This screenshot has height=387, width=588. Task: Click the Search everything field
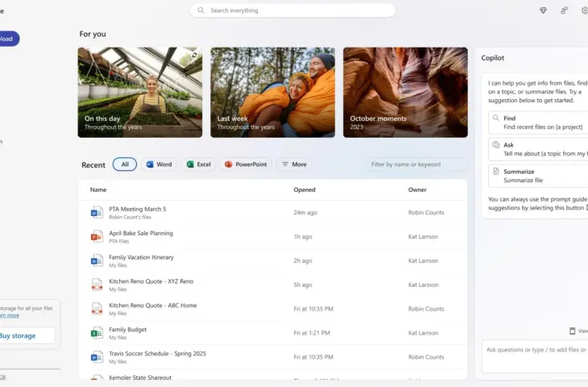click(292, 10)
